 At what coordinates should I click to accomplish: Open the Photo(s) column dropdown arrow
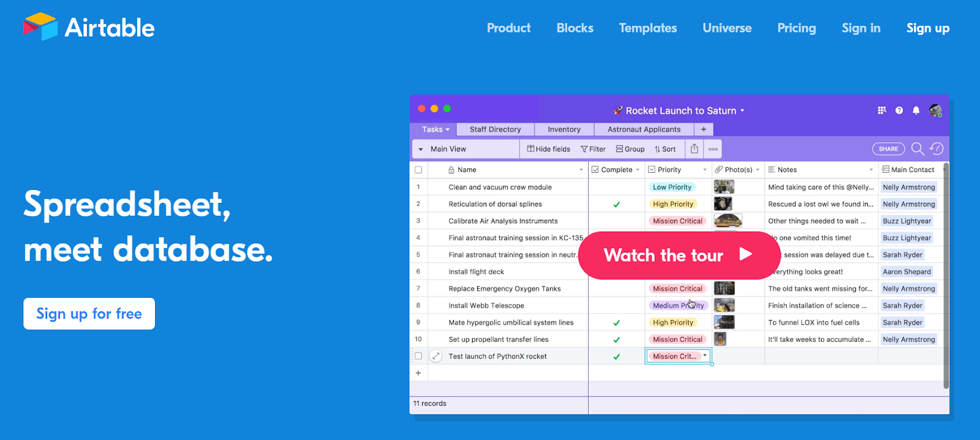[758, 170]
